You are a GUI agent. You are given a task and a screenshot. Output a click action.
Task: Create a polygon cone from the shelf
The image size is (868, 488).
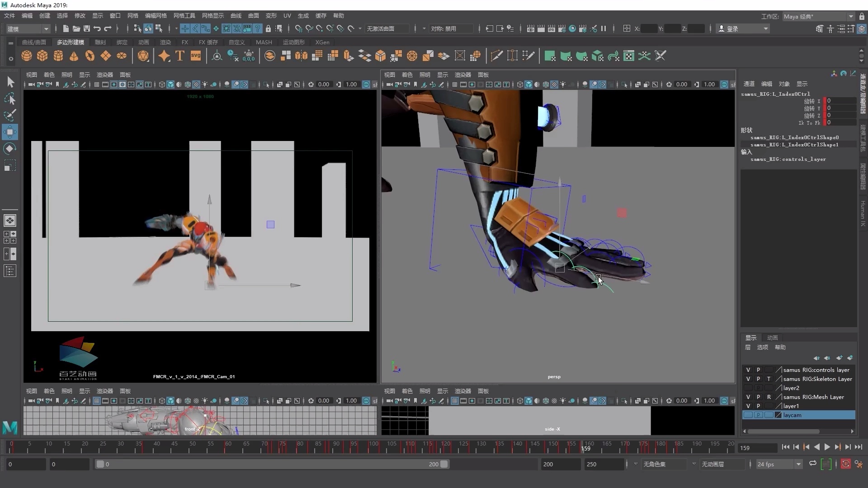(73, 56)
